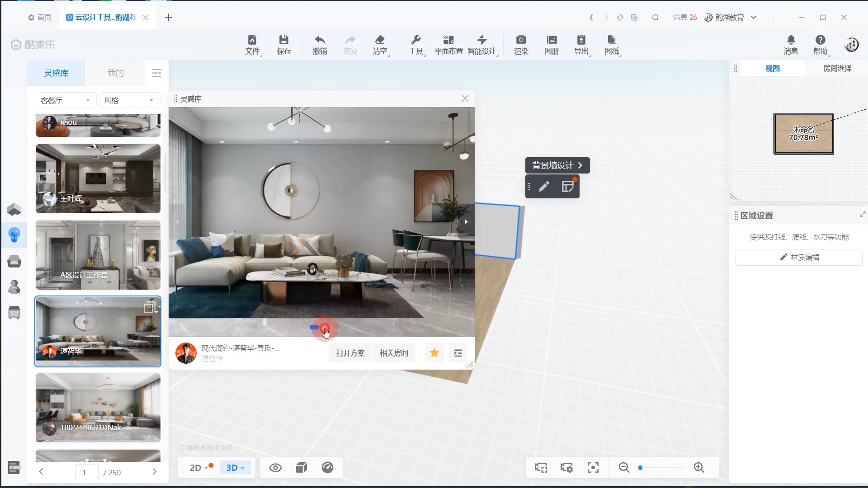The width and height of the screenshot is (868, 488).
Task: Open 王叶辉 design thumbnail
Action: (x=98, y=178)
